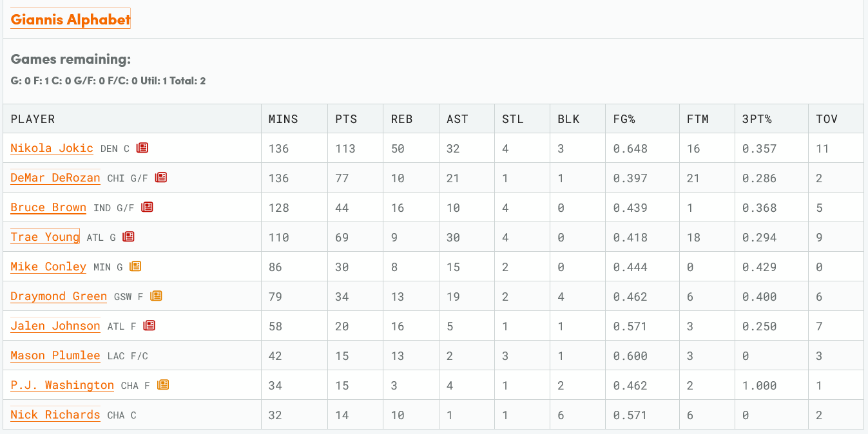Image resolution: width=868 pixels, height=434 pixels.
Task: Open the orange news icon beside Draymond Green
Action: [157, 296]
